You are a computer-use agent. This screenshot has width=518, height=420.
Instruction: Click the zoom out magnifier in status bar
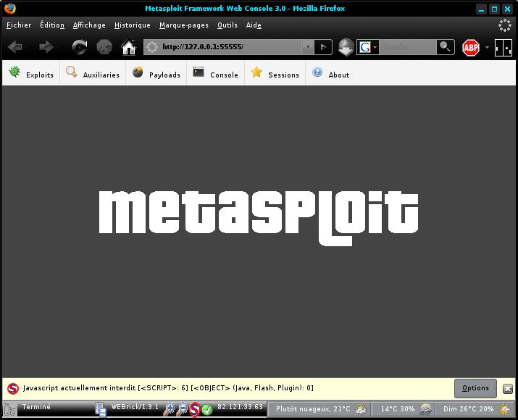tap(182, 409)
